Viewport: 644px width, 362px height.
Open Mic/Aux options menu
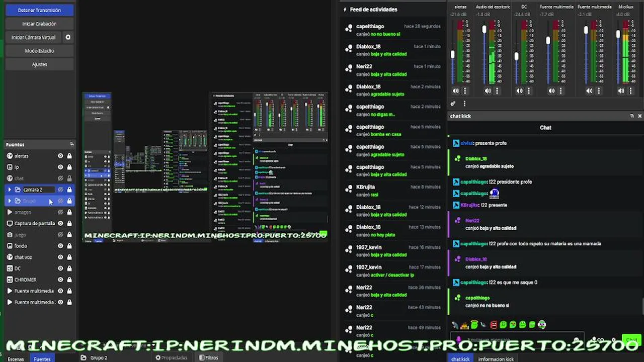click(x=630, y=91)
